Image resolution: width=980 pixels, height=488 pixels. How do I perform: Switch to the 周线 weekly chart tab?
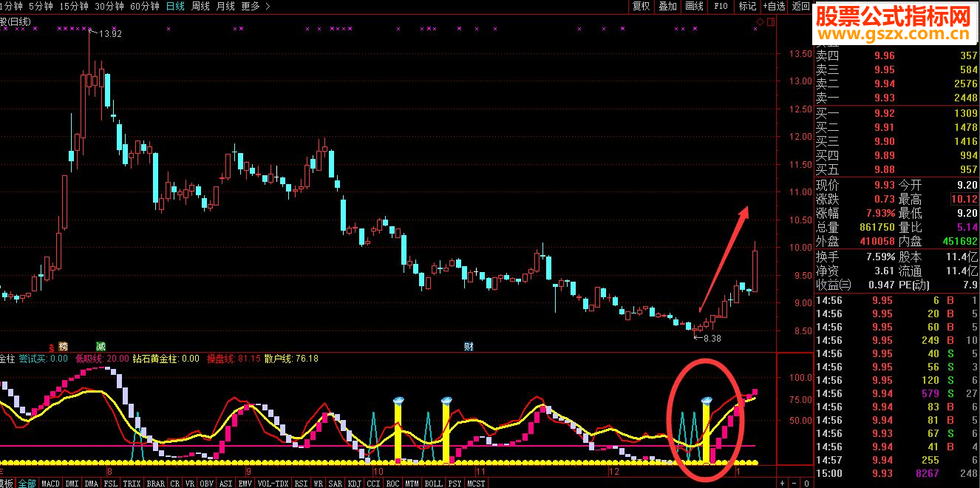(200, 6)
